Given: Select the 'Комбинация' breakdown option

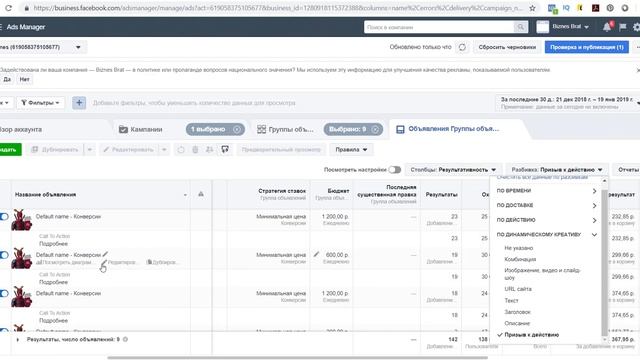Looking at the screenshot, I should click(x=520, y=260).
